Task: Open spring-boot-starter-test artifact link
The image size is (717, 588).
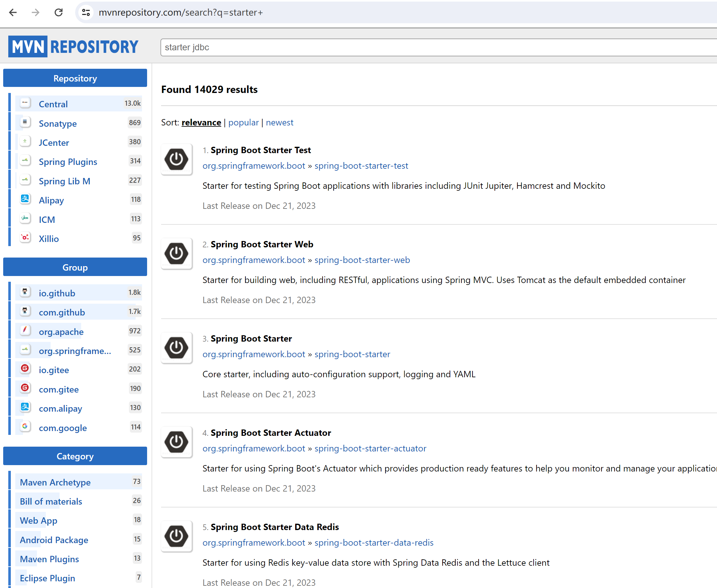Action: [361, 166]
